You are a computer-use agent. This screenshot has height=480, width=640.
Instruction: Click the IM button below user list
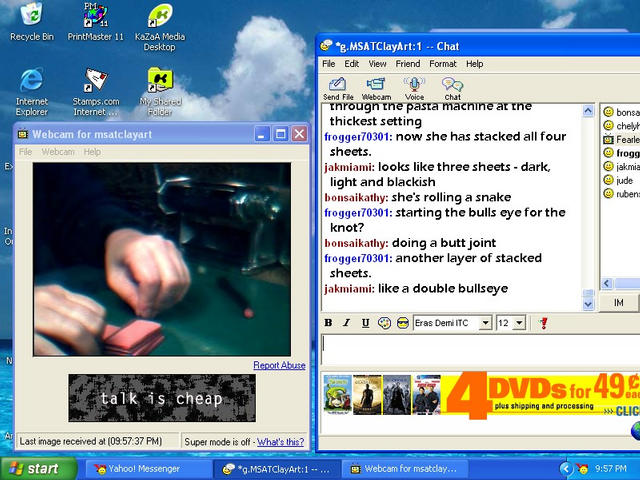[619, 302]
